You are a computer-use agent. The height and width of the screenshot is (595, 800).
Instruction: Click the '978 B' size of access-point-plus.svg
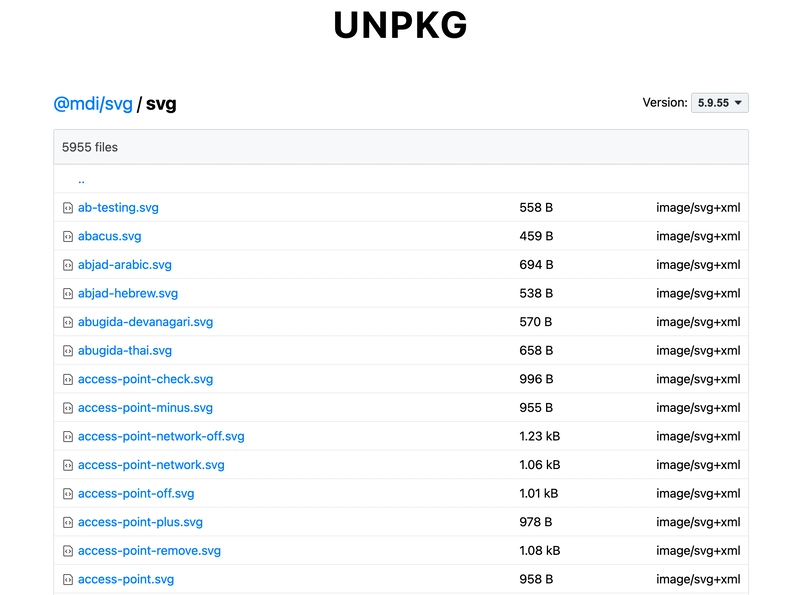[x=536, y=522]
